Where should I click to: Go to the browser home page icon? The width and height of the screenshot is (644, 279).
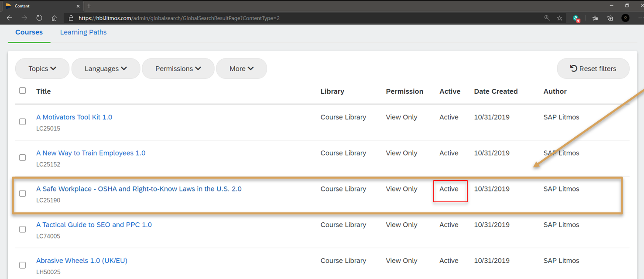54,18
